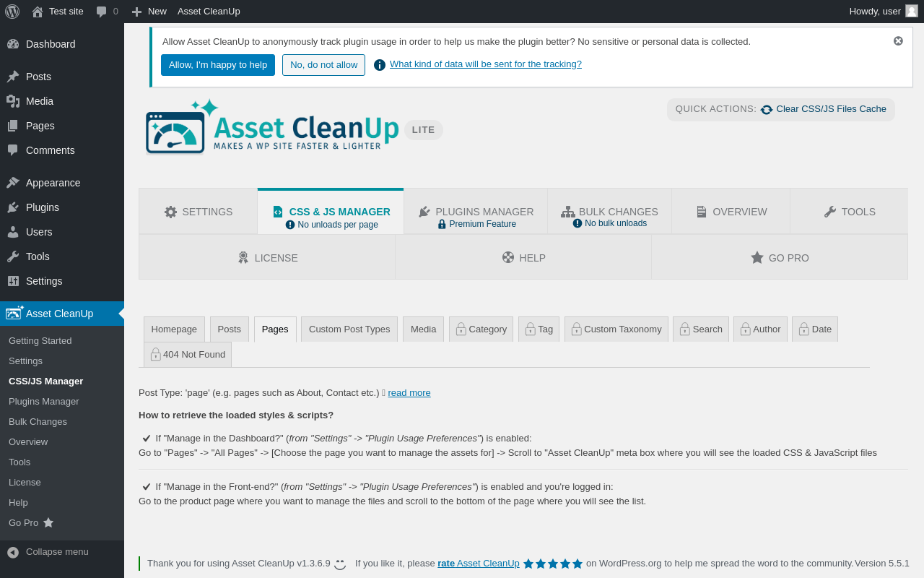Open the GO PRO tab

tap(780, 257)
